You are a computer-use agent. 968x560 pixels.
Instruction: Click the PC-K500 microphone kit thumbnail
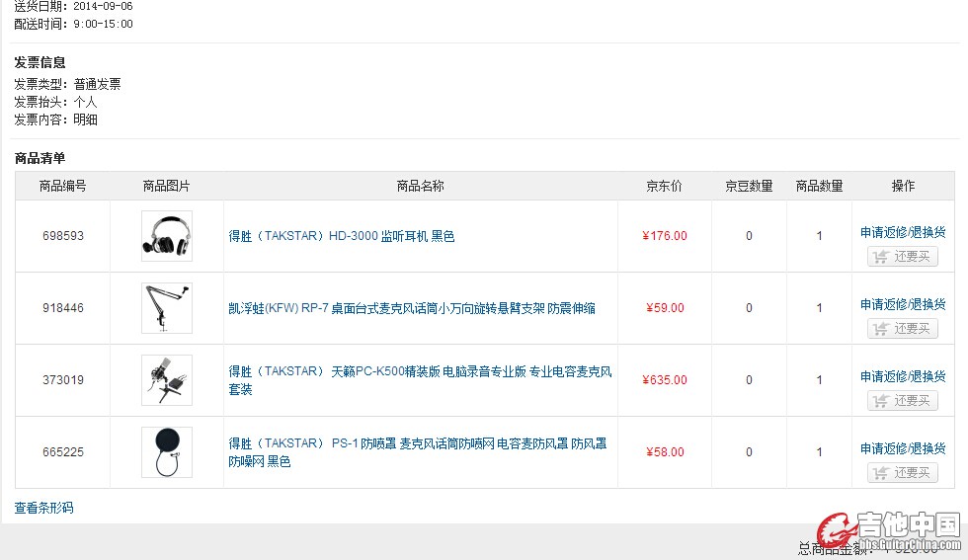click(167, 379)
